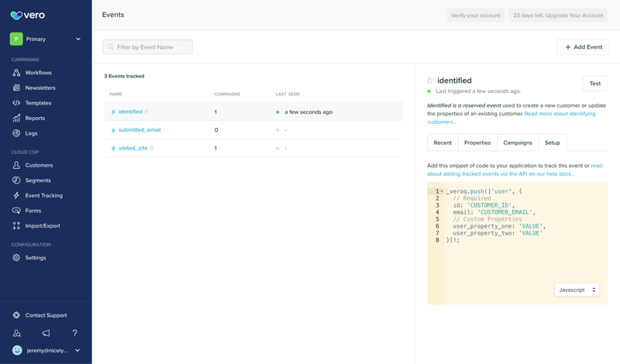Open the Javascript language selector
Viewport: 620px width, 364px height.
point(577,290)
